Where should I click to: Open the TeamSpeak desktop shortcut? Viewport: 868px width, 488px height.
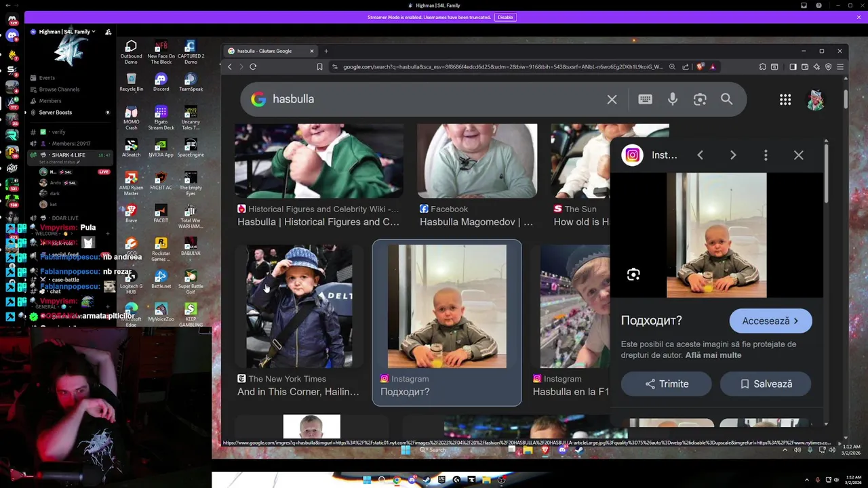191,83
